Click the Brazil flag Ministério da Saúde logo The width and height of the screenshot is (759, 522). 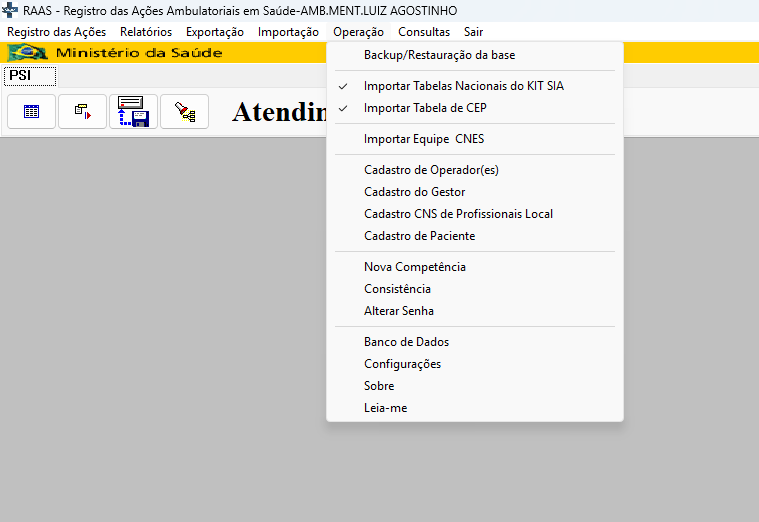tap(28, 52)
